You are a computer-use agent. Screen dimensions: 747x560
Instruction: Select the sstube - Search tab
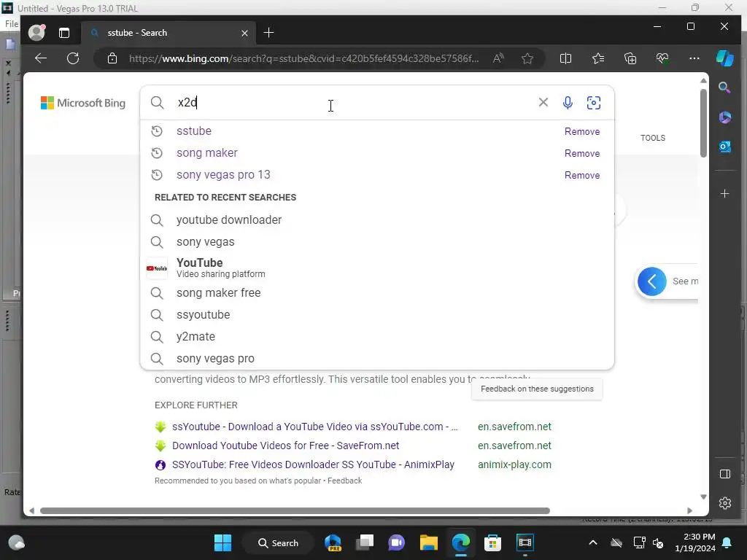pos(169,33)
